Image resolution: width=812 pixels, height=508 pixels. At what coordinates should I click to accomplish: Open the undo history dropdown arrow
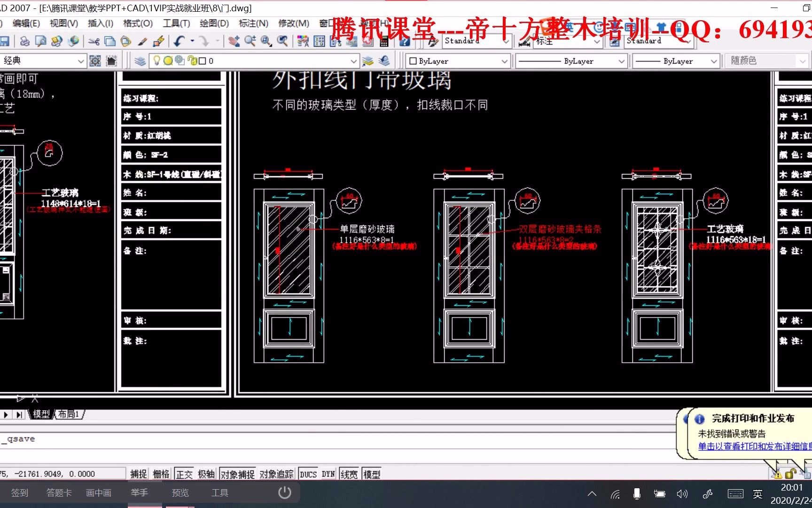tap(192, 41)
